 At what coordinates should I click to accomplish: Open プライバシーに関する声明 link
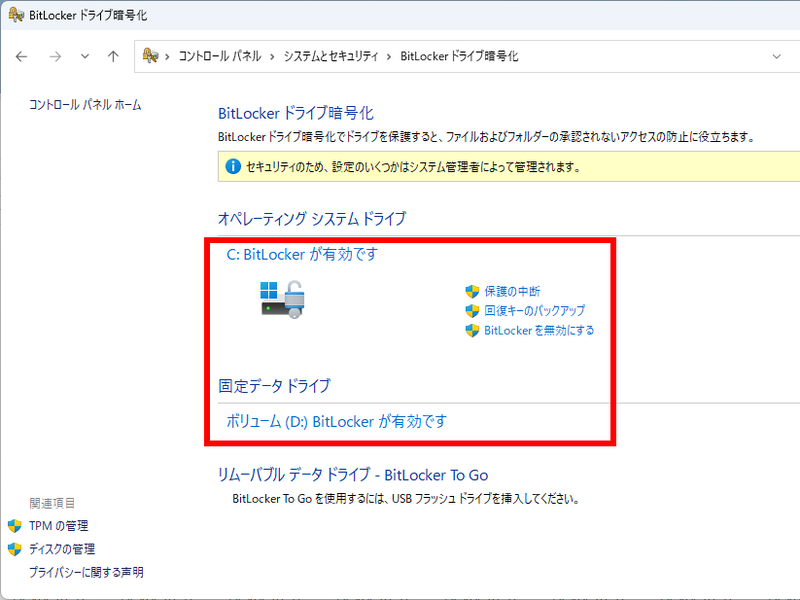[86, 572]
